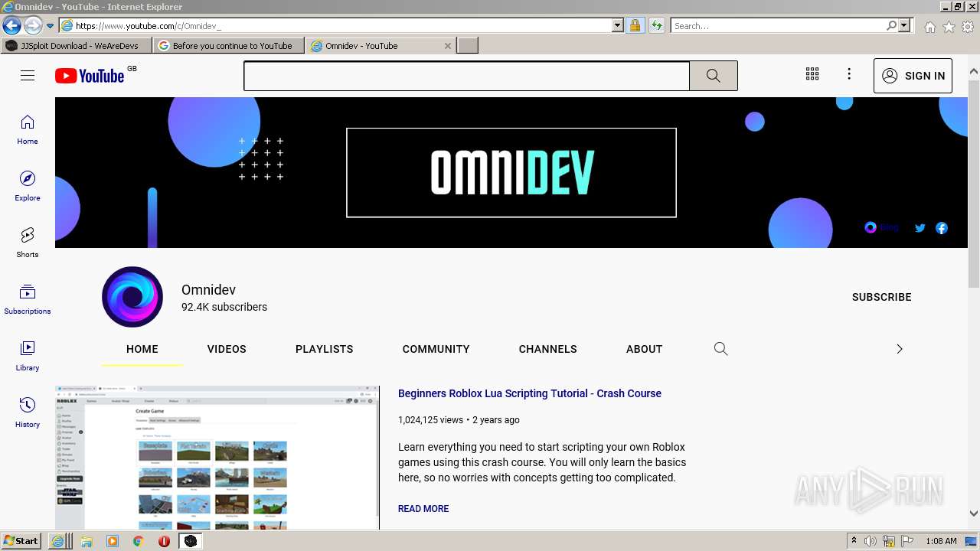Viewport: 980px width, 551px height.
Task: Switch to JJSploit Download browser tab
Action: [77, 46]
